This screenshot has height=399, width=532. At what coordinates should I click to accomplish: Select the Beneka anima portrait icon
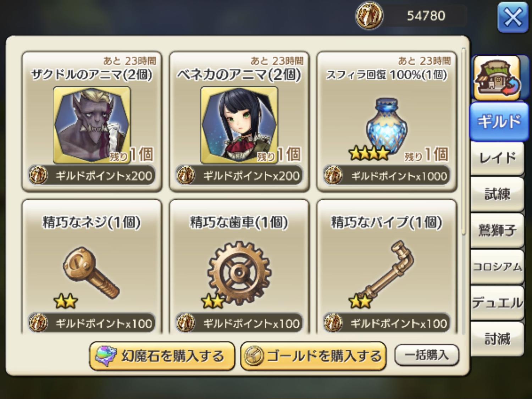point(239,125)
